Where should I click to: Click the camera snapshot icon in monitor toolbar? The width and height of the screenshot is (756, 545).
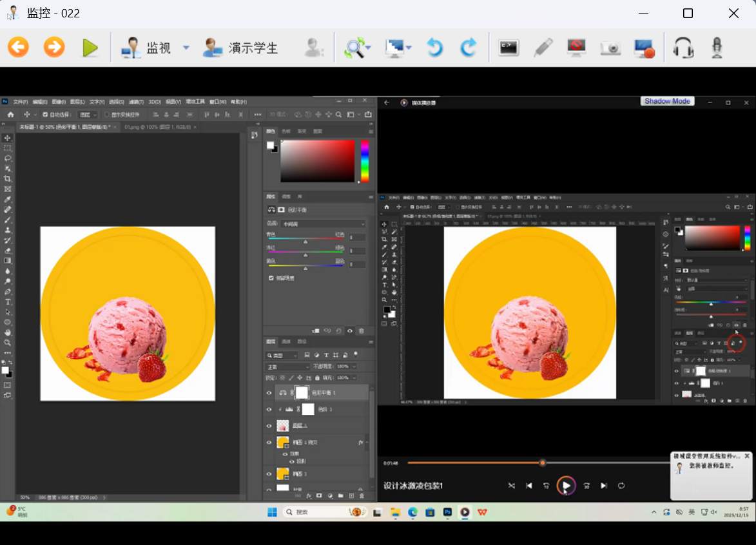[x=610, y=48]
